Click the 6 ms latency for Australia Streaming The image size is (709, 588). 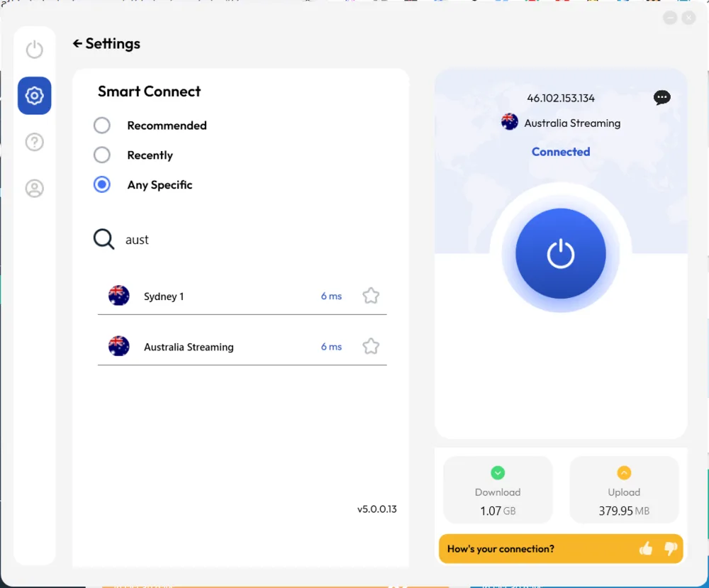[331, 347]
